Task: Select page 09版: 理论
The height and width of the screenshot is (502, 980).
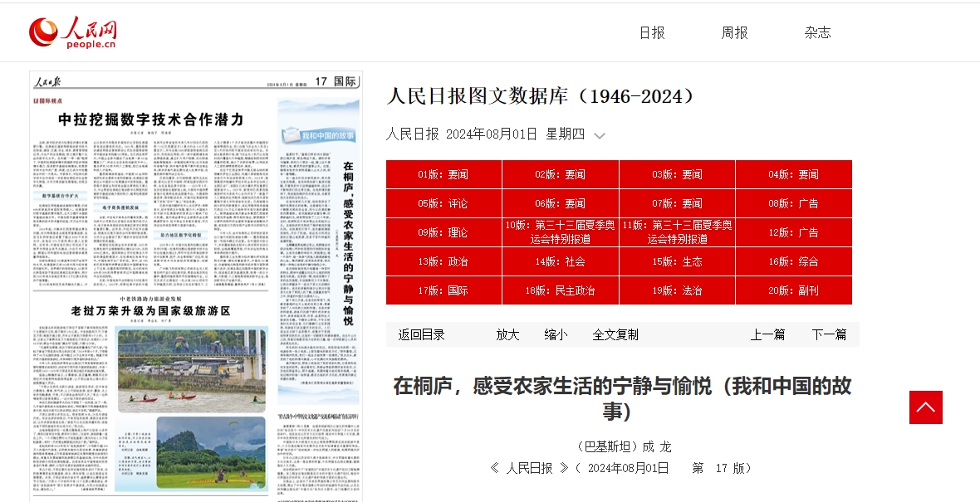Action: [x=443, y=232]
